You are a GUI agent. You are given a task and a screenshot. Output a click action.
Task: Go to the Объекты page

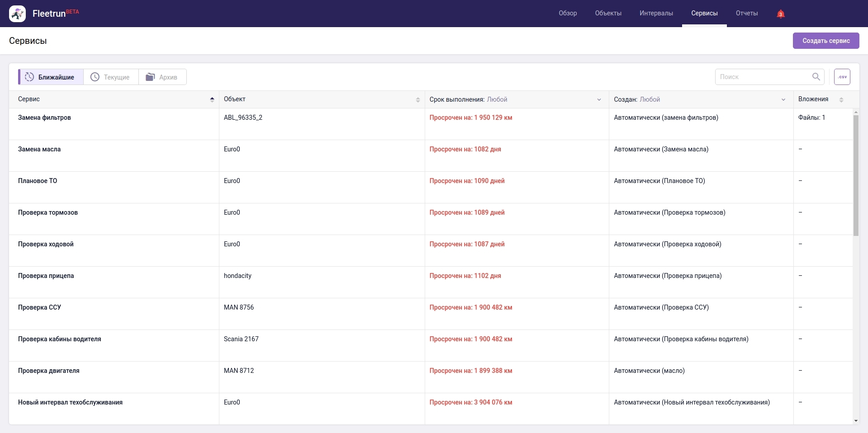click(x=608, y=13)
